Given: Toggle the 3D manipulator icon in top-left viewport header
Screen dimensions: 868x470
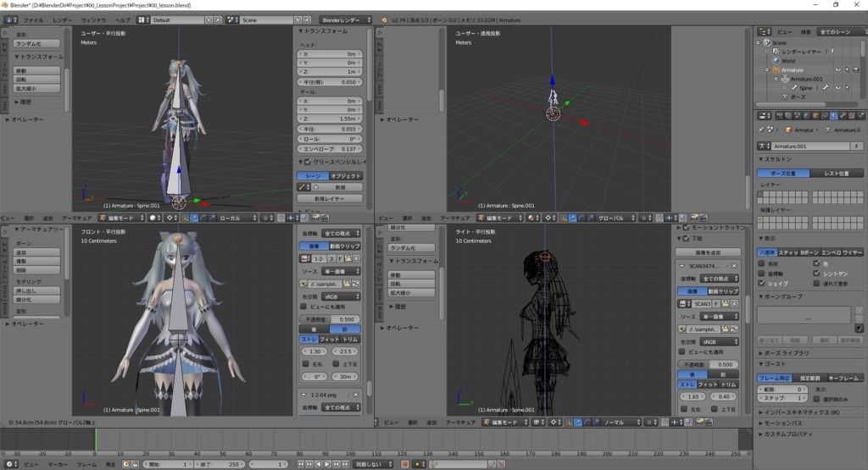Looking at the screenshot, I should click(x=186, y=218).
